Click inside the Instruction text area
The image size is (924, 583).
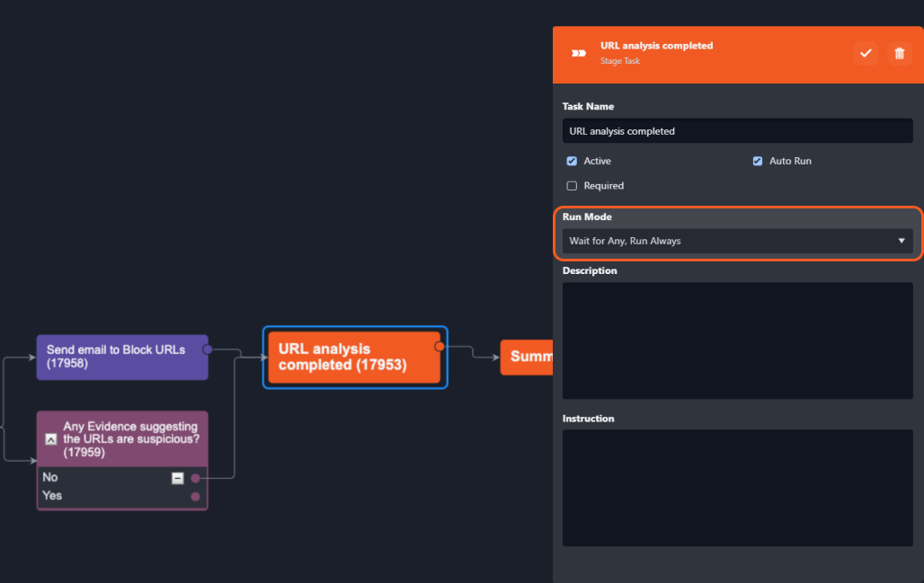tap(737, 487)
